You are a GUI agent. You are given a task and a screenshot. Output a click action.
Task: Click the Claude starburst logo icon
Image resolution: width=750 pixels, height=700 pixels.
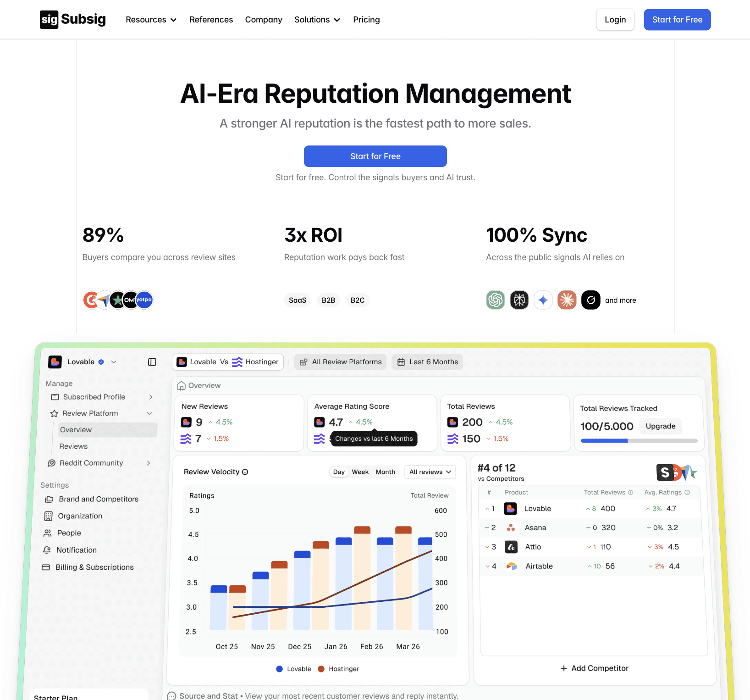tap(567, 300)
